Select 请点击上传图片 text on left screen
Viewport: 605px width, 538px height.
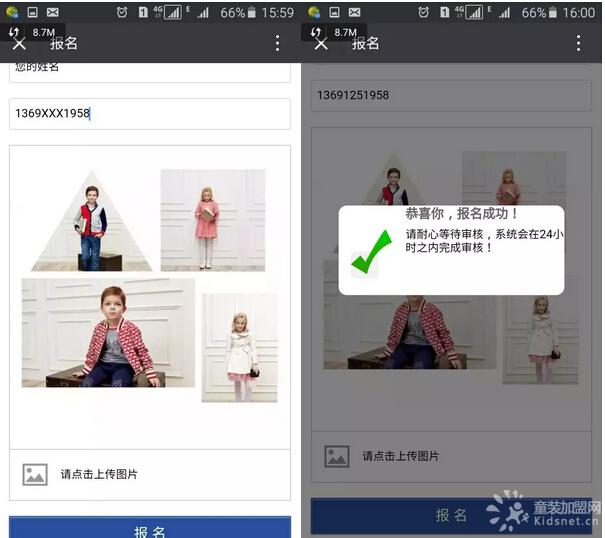(x=99, y=474)
